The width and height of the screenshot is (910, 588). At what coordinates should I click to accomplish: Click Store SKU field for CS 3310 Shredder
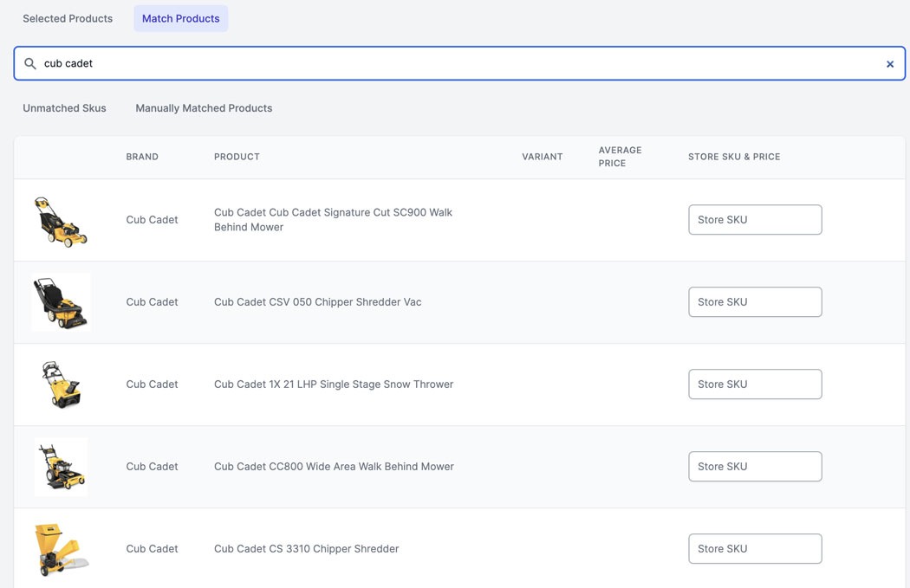(754, 549)
